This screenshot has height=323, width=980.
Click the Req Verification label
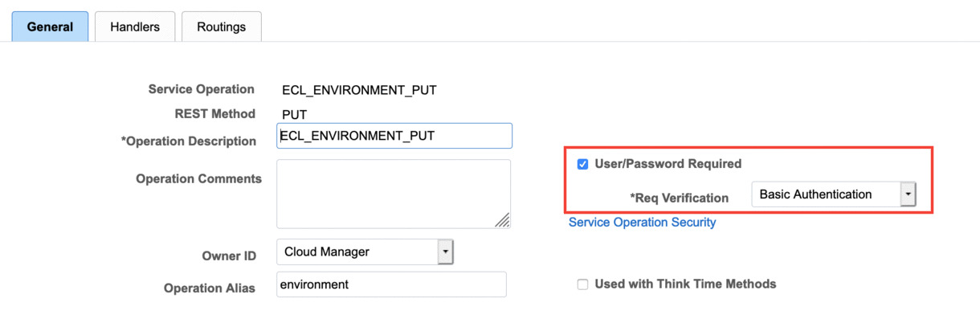tap(680, 198)
